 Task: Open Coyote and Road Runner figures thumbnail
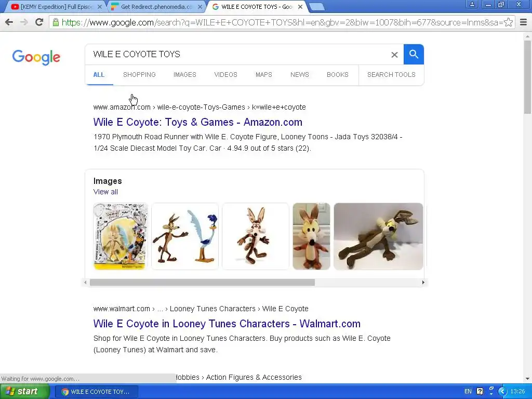185,236
